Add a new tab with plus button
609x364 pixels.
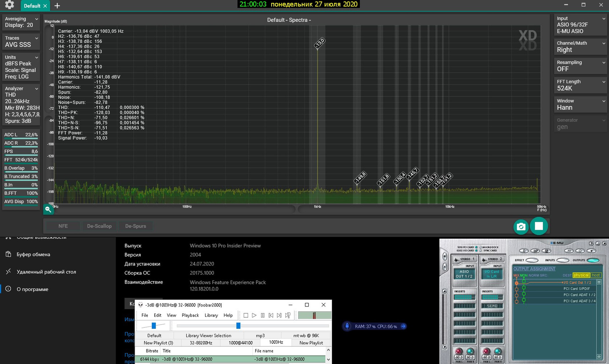click(x=57, y=6)
